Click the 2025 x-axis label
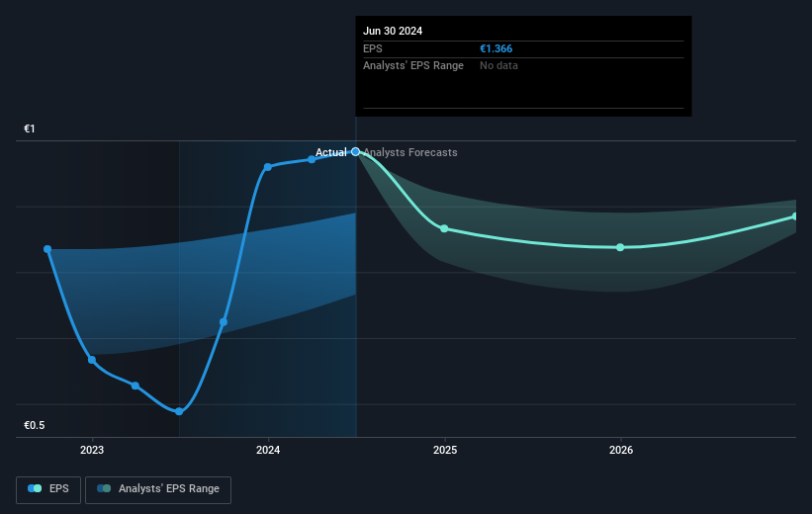This screenshot has height=514, width=812. pos(445,450)
